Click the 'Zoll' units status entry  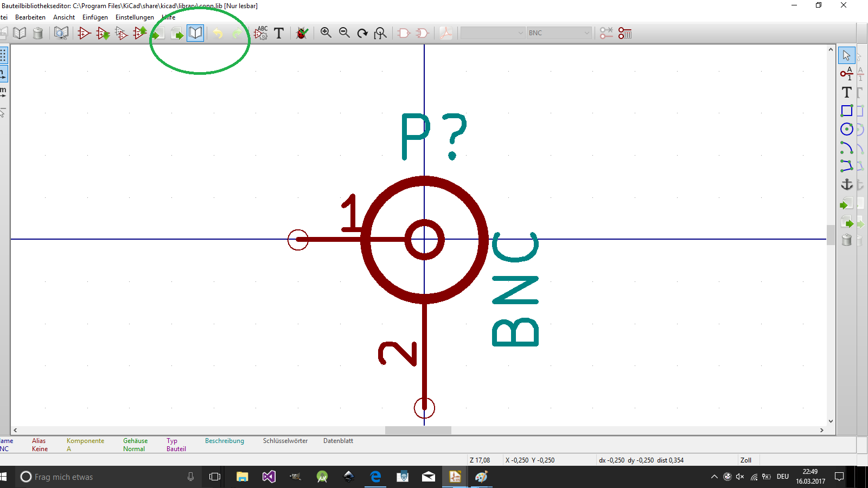coord(746,460)
